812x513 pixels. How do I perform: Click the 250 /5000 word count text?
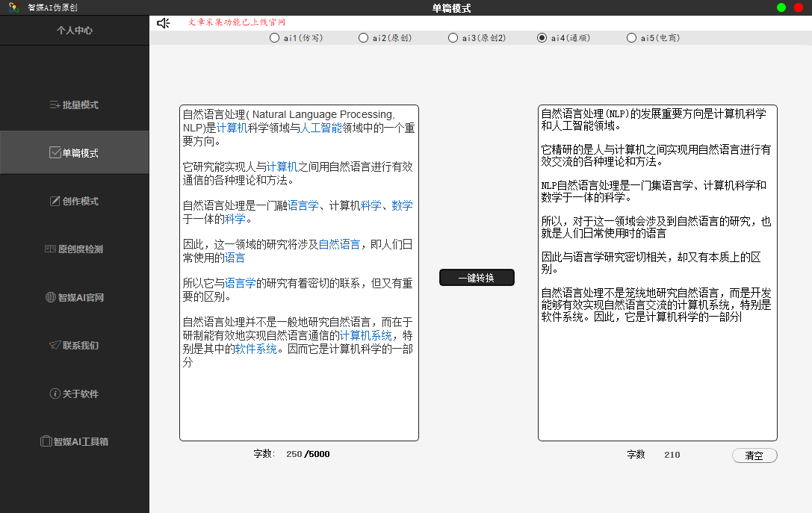pyautogui.click(x=308, y=454)
